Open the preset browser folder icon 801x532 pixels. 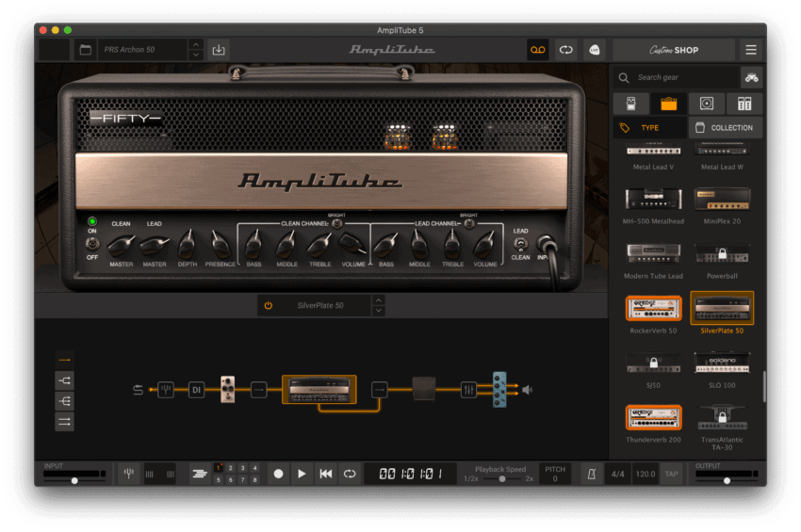86,50
